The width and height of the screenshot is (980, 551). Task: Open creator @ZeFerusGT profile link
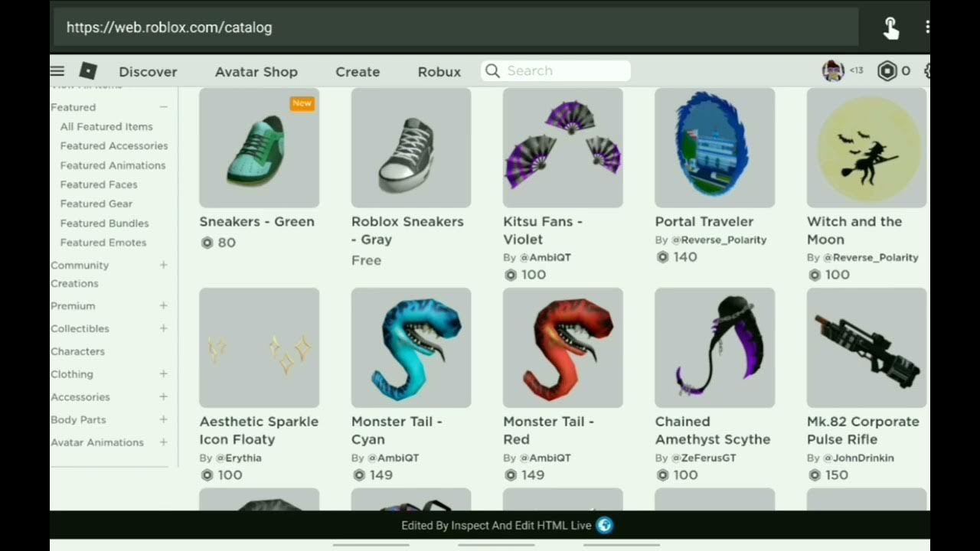point(704,458)
